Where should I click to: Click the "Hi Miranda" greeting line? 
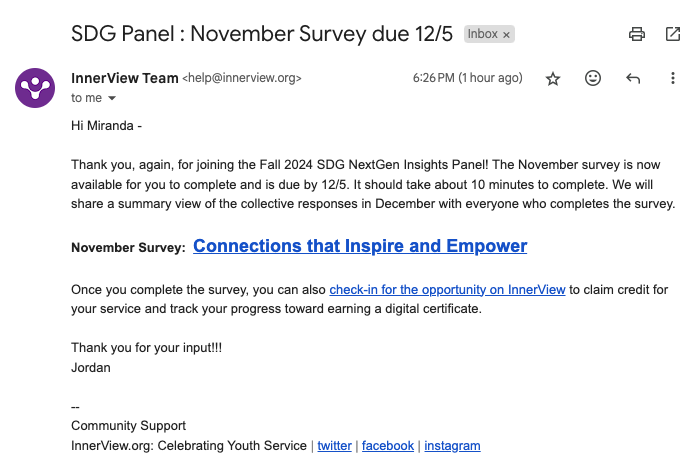pyautogui.click(x=107, y=126)
